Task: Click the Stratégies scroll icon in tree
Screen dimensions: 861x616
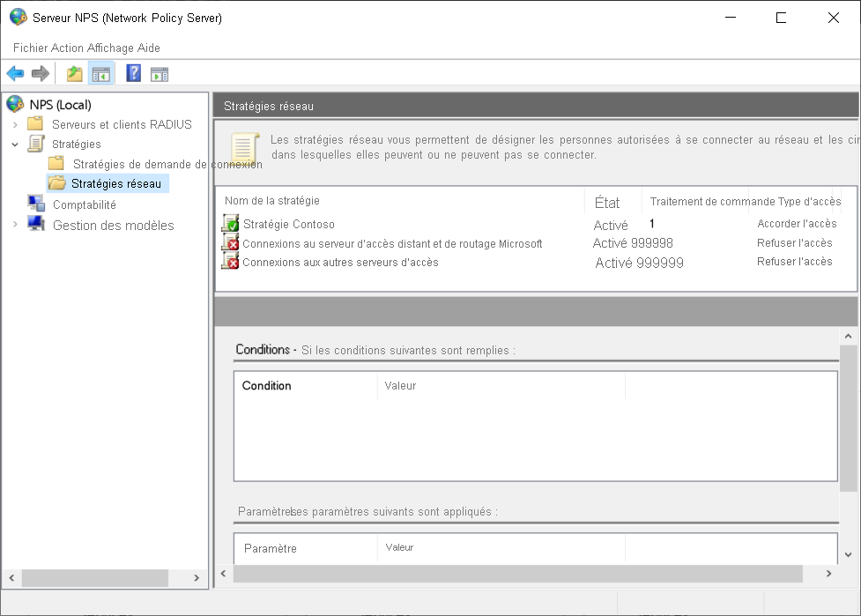Action: click(36, 144)
